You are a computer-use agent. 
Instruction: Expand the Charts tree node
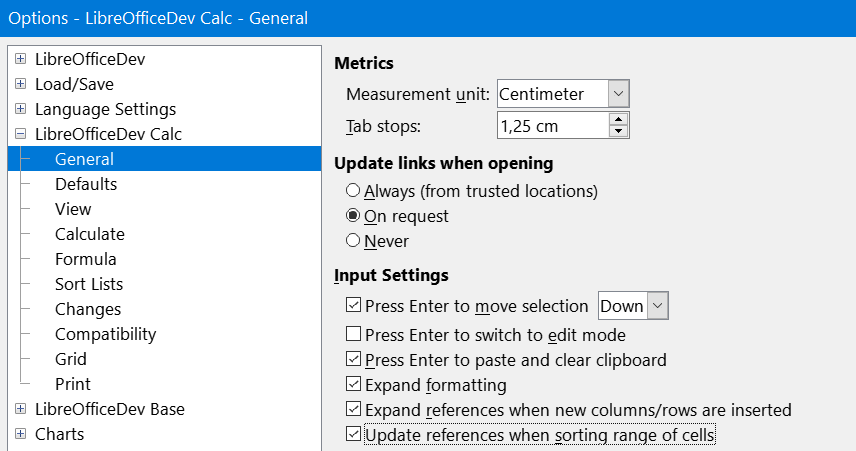pos(20,434)
